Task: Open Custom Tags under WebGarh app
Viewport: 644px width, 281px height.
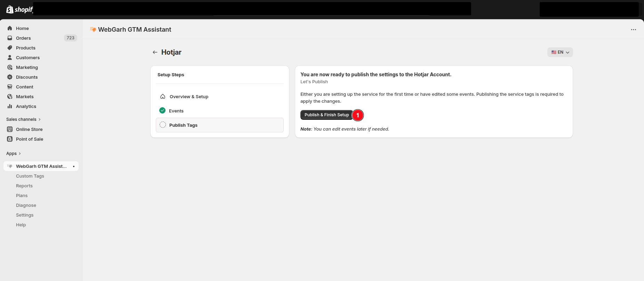Action: 30,176
